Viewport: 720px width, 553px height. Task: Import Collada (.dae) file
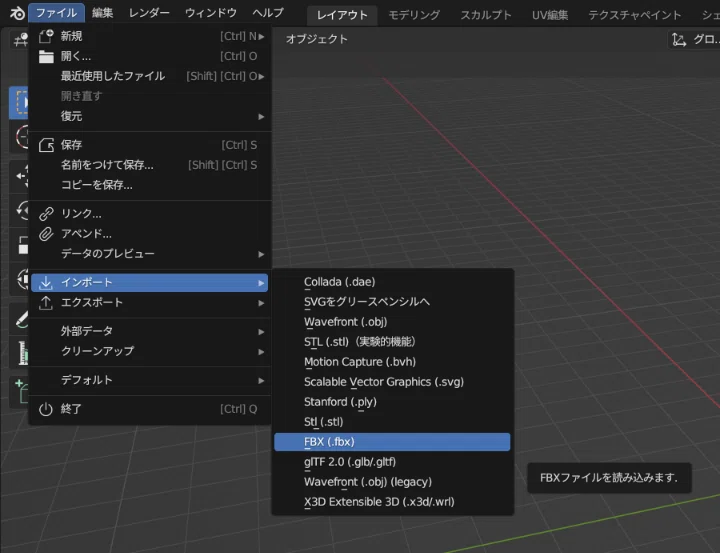pyautogui.click(x=392, y=282)
